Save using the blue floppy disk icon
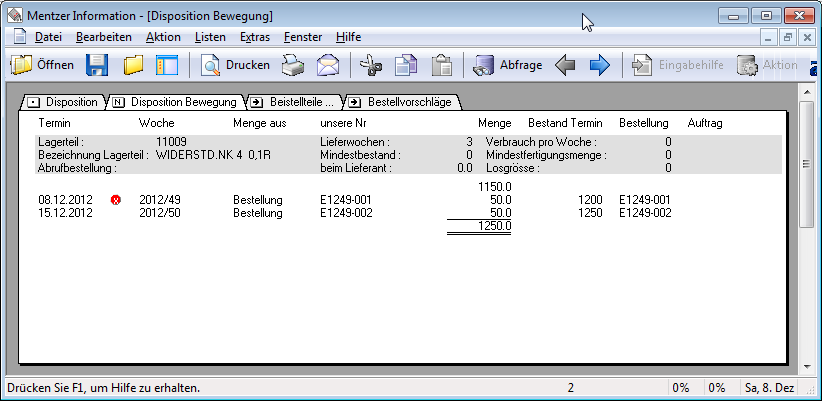Image resolution: width=822 pixels, height=401 pixels. point(97,66)
